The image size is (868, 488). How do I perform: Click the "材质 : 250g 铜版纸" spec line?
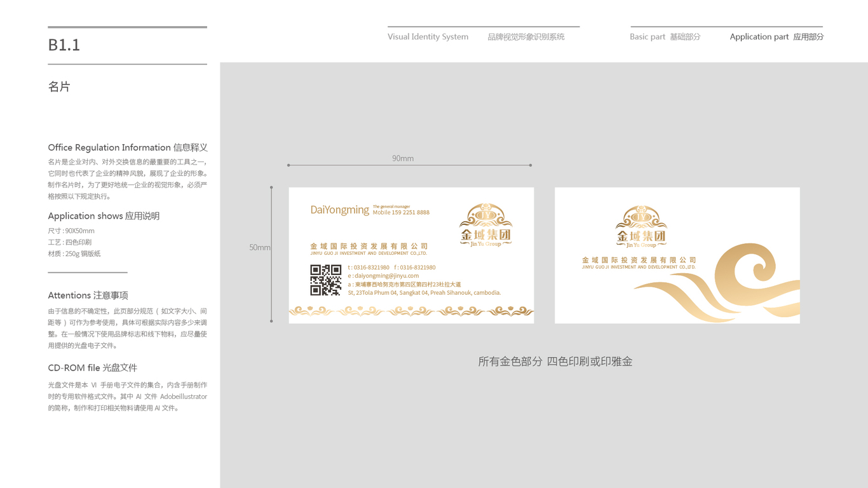coord(74,254)
